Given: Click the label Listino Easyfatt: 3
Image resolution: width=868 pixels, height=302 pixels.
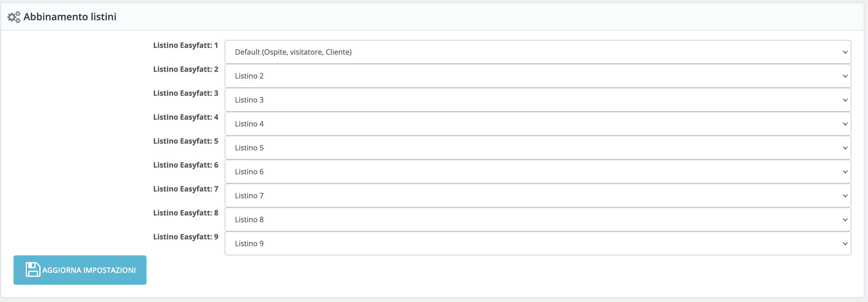Looking at the screenshot, I should tap(186, 93).
